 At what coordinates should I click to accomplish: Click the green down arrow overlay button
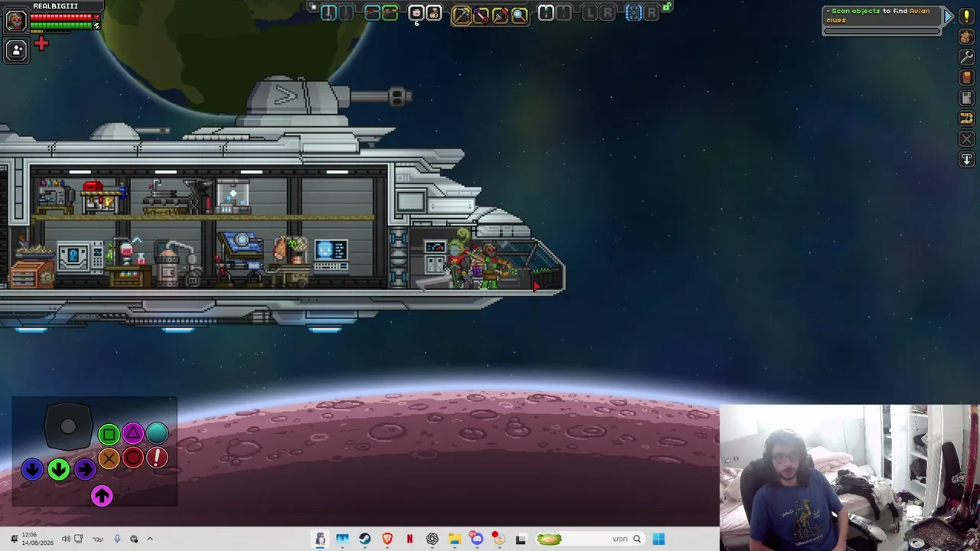(x=59, y=468)
